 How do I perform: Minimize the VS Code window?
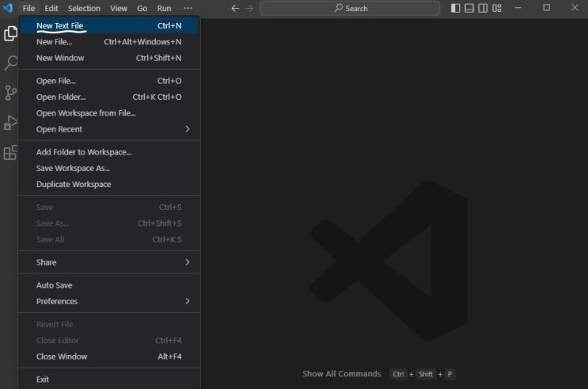pos(518,8)
